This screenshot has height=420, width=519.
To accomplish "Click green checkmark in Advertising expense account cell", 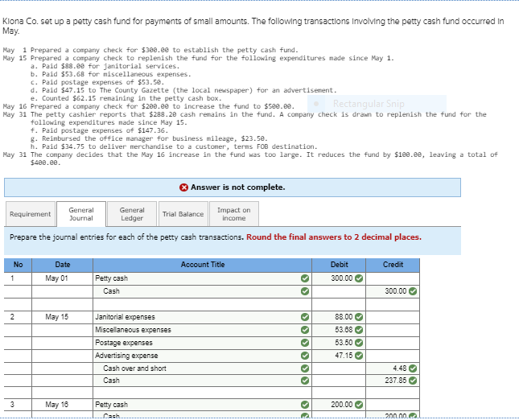I will (305, 356).
